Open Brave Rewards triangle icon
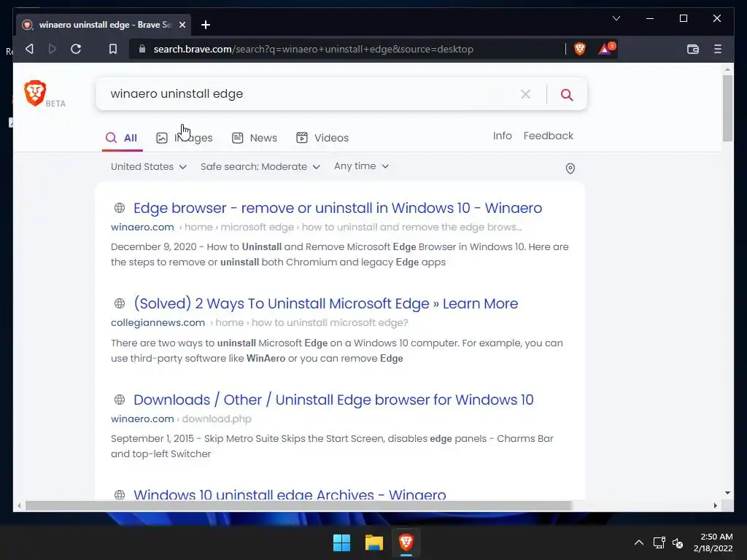 click(x=606, y=49)
